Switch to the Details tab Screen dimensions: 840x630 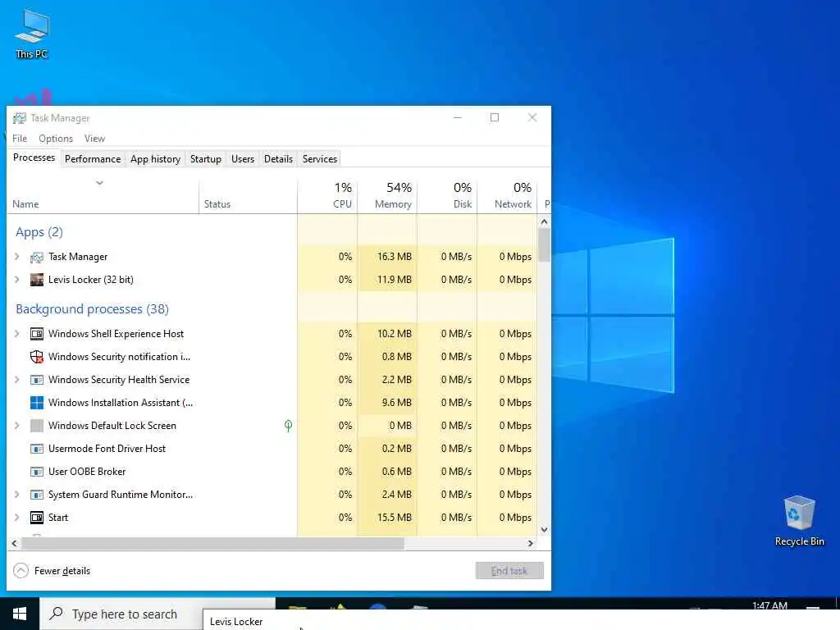click(279, 159)
